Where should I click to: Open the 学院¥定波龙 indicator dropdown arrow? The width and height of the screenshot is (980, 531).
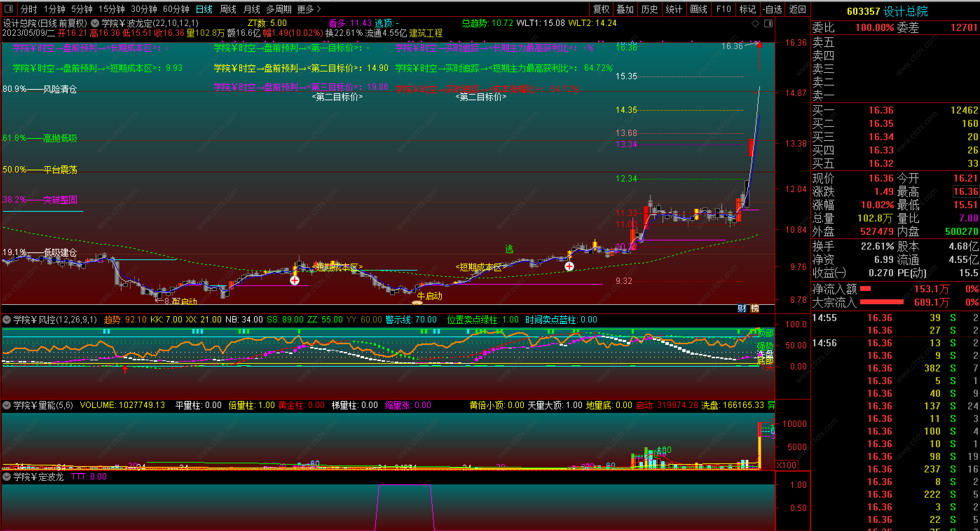[x=6, y=477]
